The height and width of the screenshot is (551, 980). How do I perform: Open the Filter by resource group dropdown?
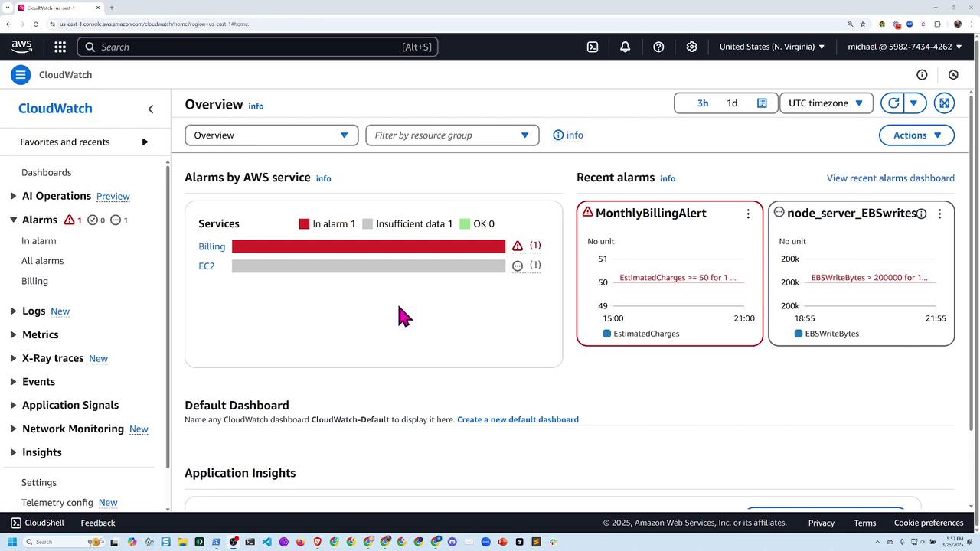point(452,135)
